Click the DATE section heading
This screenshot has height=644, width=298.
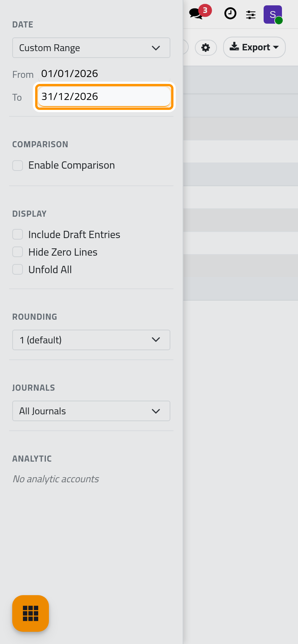point(23,25)
